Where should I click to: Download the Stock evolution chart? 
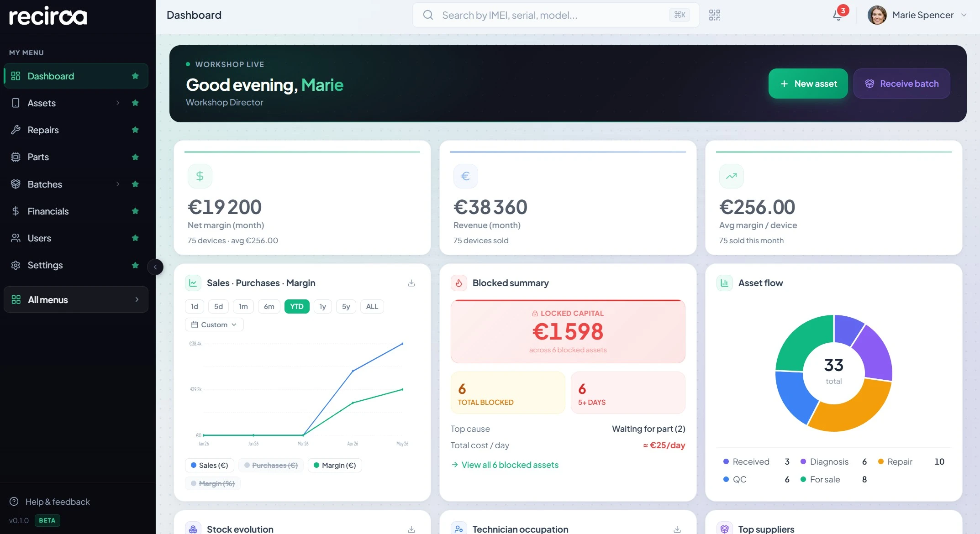(411, 529)
